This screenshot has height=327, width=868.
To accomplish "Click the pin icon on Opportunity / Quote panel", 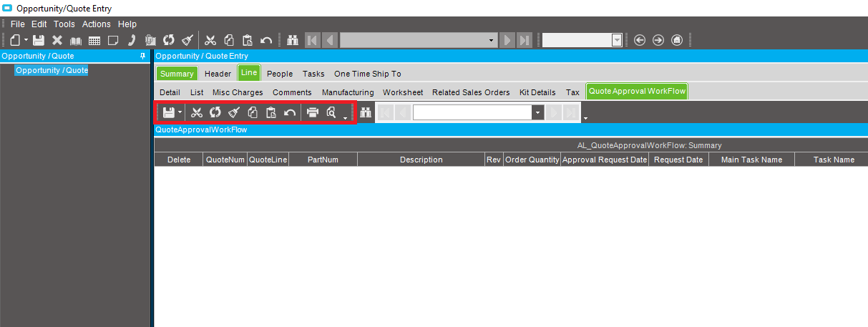I will 143,55.
